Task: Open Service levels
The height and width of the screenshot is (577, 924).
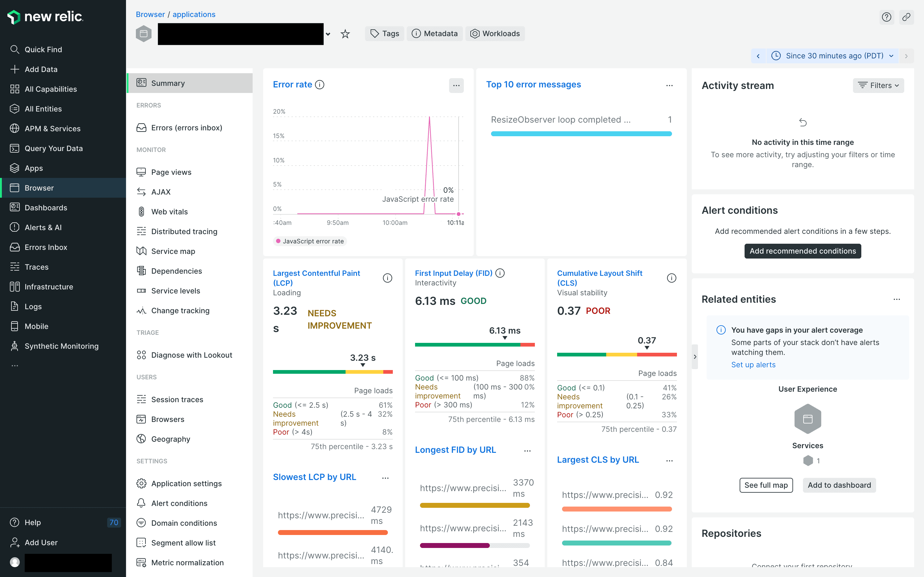Action: 168,291
